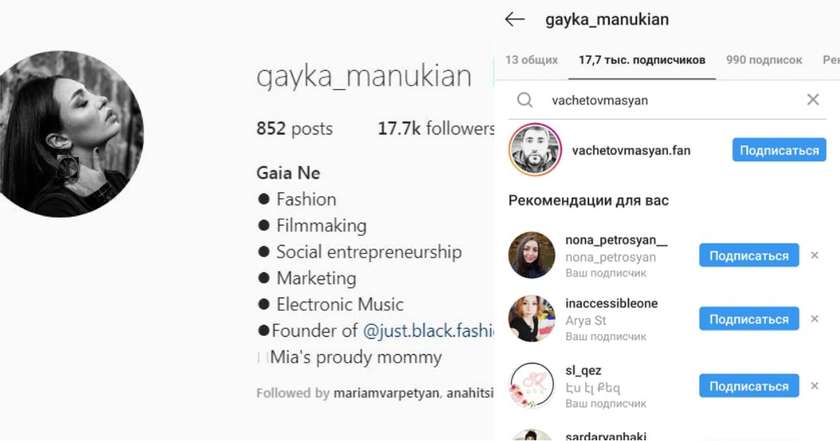
Task: Open sl_qez logo avatar
Action: pos(531,385)
